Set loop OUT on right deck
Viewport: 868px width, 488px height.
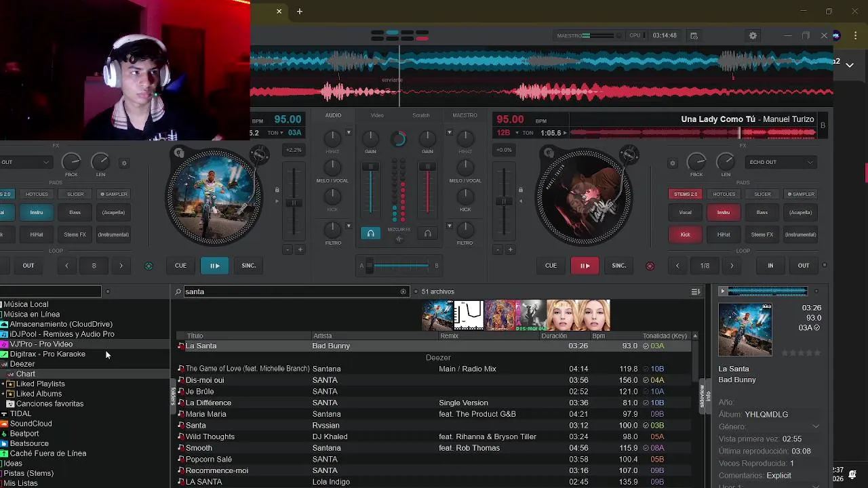[x=804, y=266]
